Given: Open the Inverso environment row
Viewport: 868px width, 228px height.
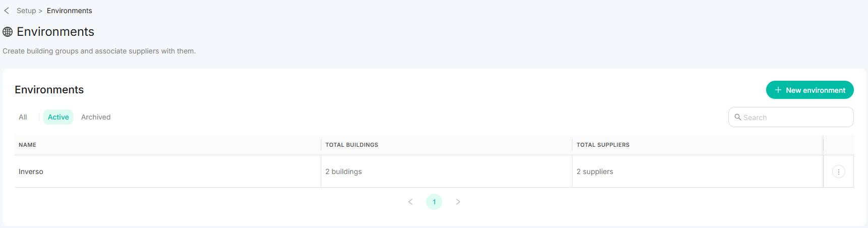Looking at the screenshot, I should point(31,172).
